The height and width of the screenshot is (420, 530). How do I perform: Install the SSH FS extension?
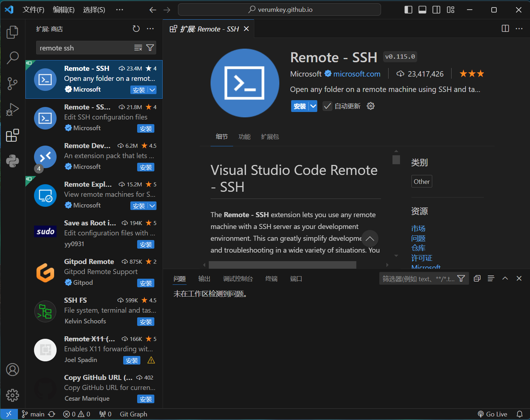click(x=146, y=322)
